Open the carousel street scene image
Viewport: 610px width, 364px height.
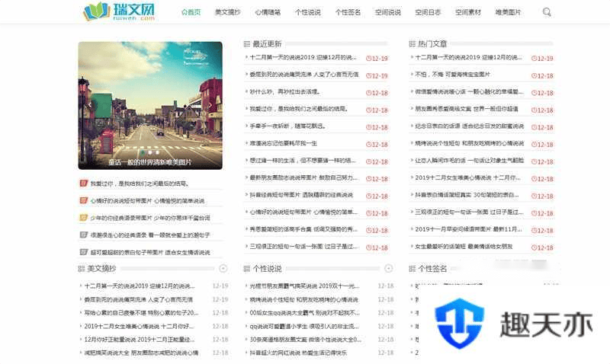(x=150, y=105)
